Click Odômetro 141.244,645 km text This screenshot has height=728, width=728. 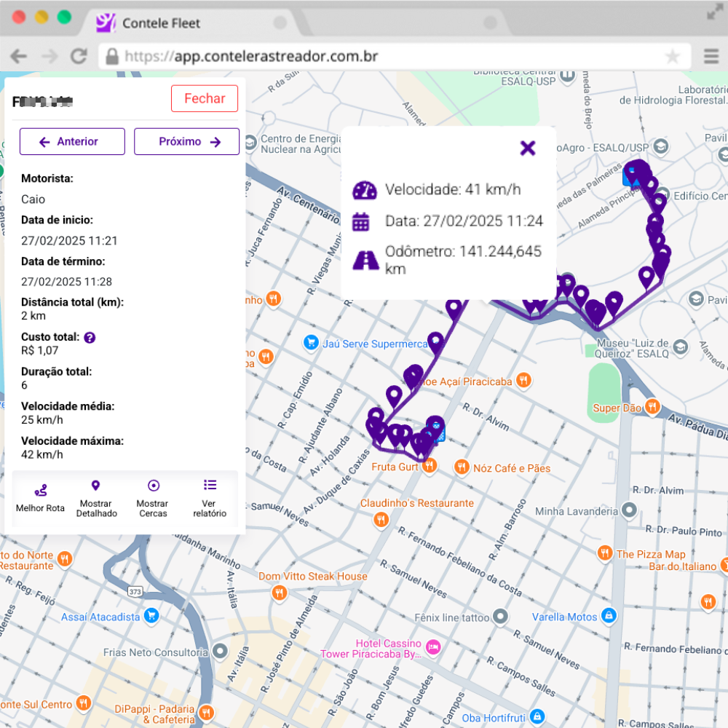coord(463,260)
